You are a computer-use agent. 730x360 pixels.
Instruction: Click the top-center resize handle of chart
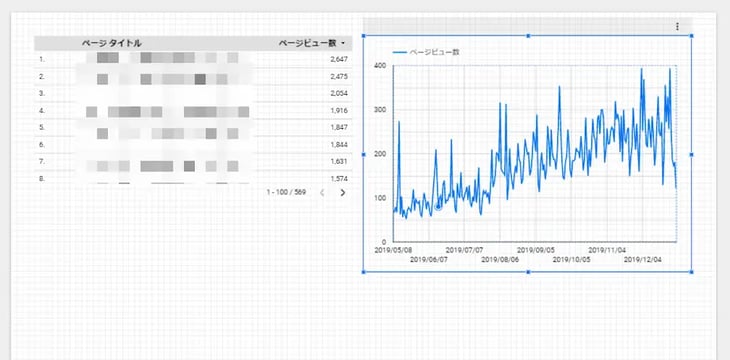point(528,35)
